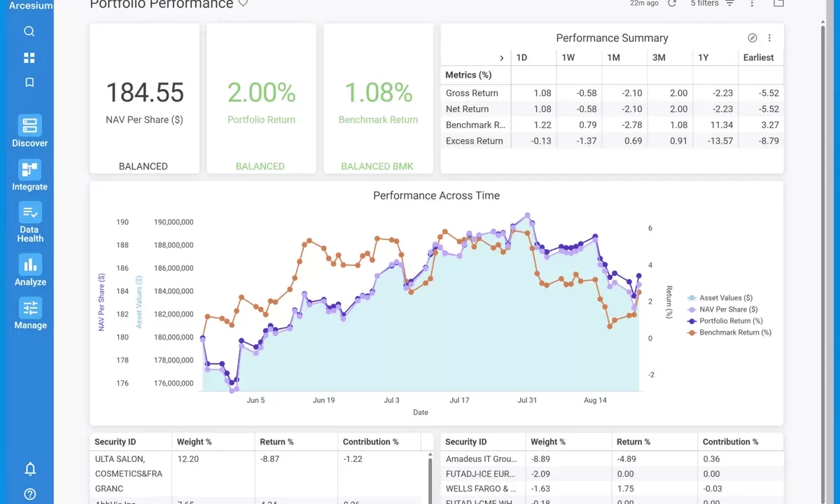The width and height of the screenshot is (840, 504).
Task: Expand the Performance Summary row header chevron
Action: pyautogui.click(x=501, y=58)
